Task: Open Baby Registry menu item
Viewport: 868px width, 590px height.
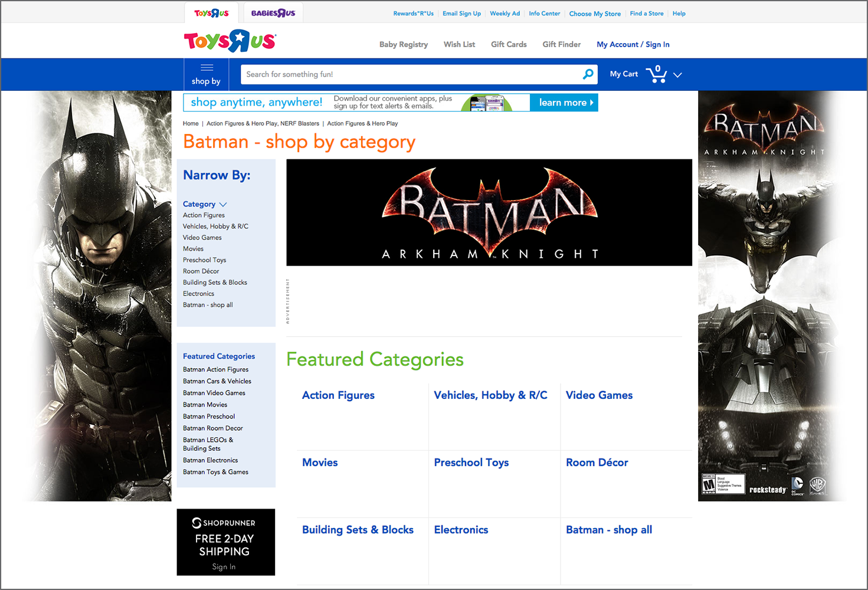Action: pyautogui.click(x=404, y=44)
